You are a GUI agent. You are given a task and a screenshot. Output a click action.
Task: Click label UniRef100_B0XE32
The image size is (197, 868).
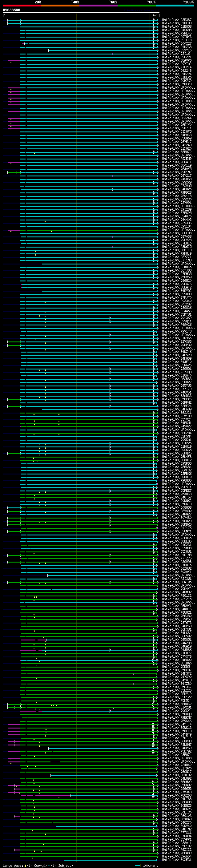coord(176,775)
